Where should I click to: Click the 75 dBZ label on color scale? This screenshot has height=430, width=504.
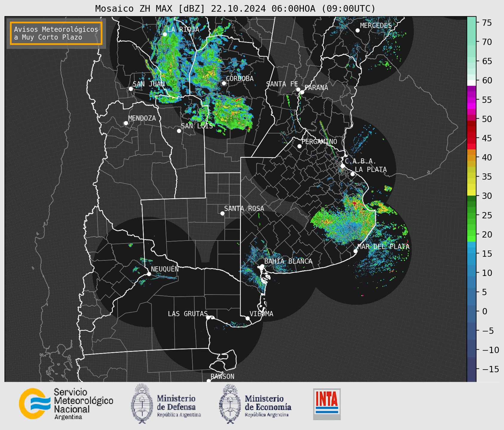(x=486, y=23)
